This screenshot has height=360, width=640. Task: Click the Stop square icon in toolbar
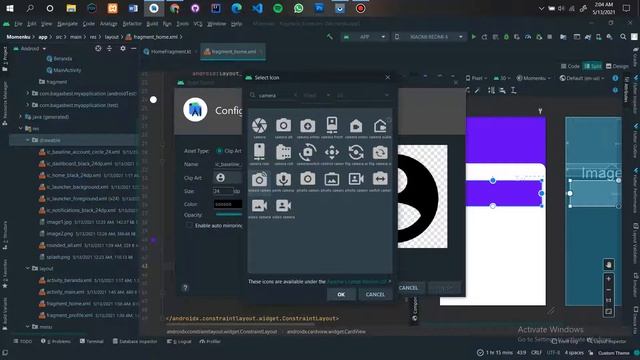pyautogui.click(x=549, y=37)
